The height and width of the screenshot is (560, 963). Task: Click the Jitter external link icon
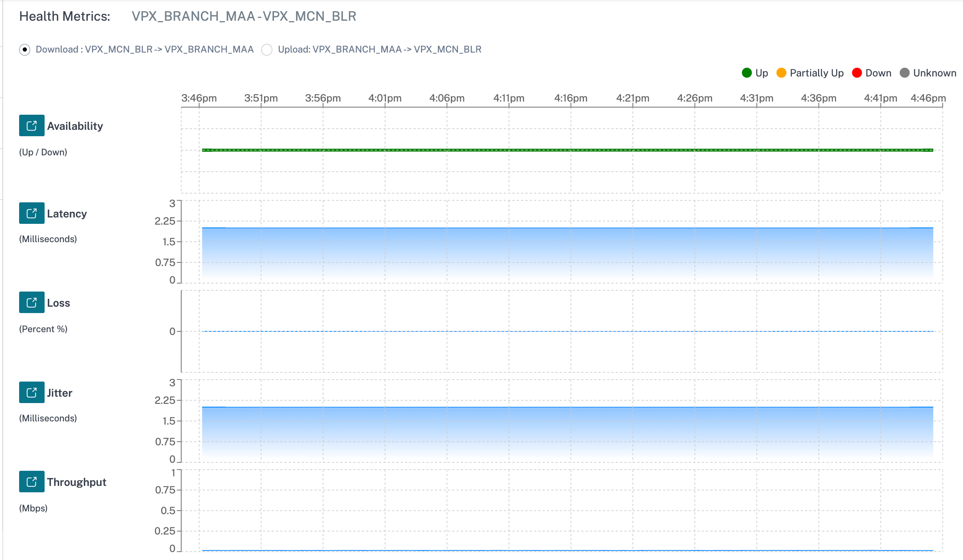tap(32, 393)
